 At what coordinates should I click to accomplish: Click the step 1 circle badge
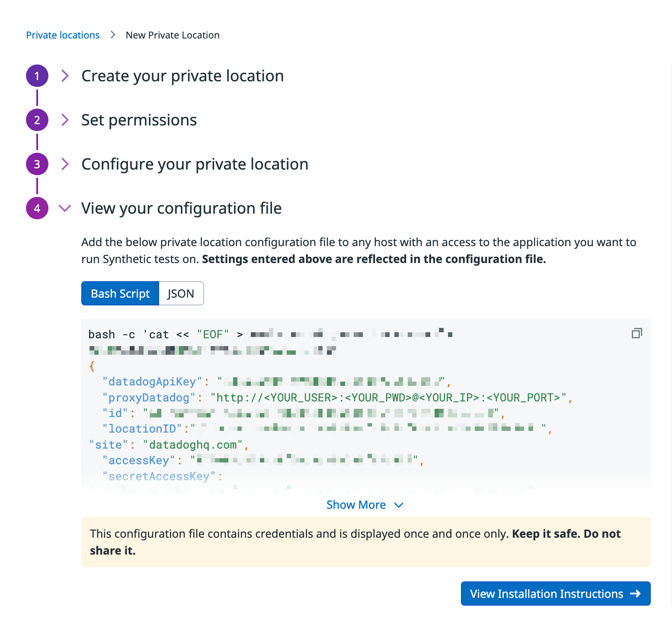pyautogui.click(x=37, y=76)
